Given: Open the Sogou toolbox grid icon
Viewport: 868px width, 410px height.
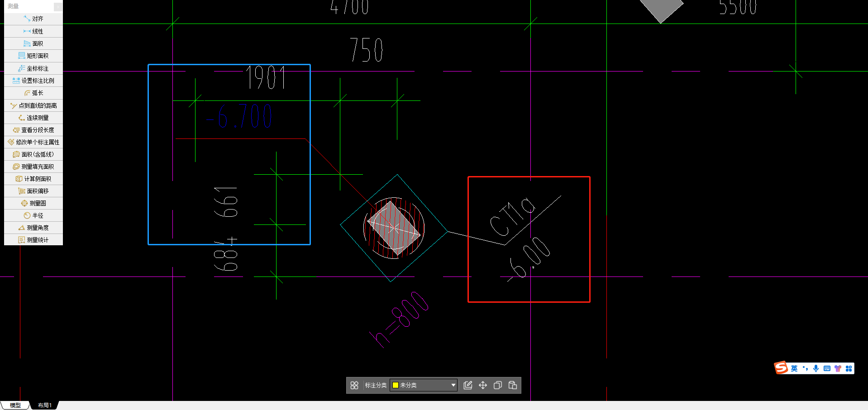Looking at the screenshot, I should point(849,368).
